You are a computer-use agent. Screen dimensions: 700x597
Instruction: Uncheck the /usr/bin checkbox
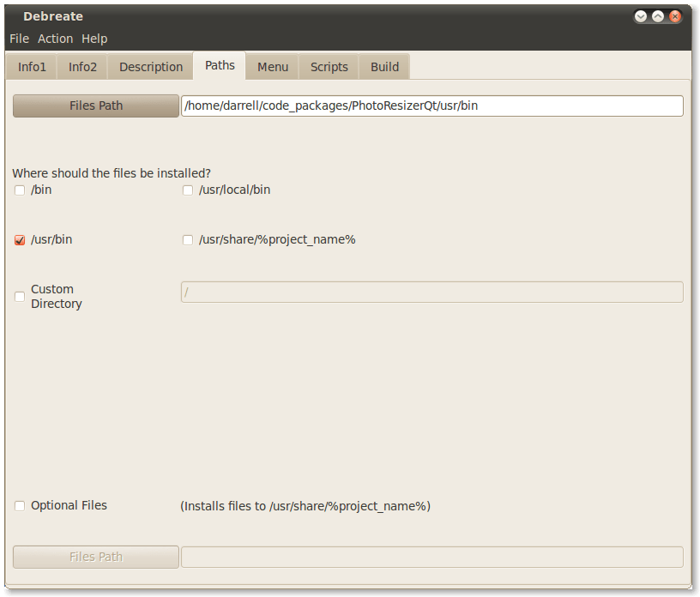coord(20,240)
